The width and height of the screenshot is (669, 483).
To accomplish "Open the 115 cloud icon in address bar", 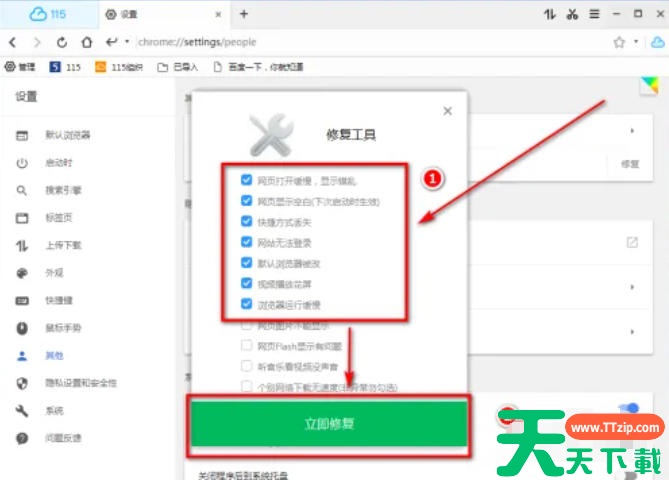I will click(657, 42).
